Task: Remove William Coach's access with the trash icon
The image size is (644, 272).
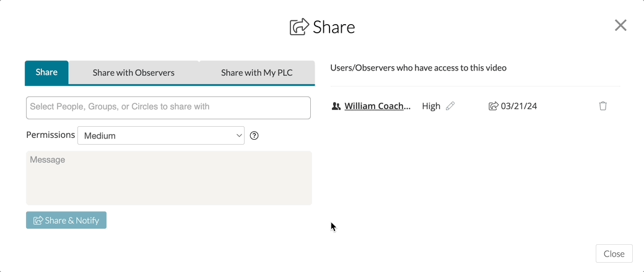Action: [x=603, y=106]
